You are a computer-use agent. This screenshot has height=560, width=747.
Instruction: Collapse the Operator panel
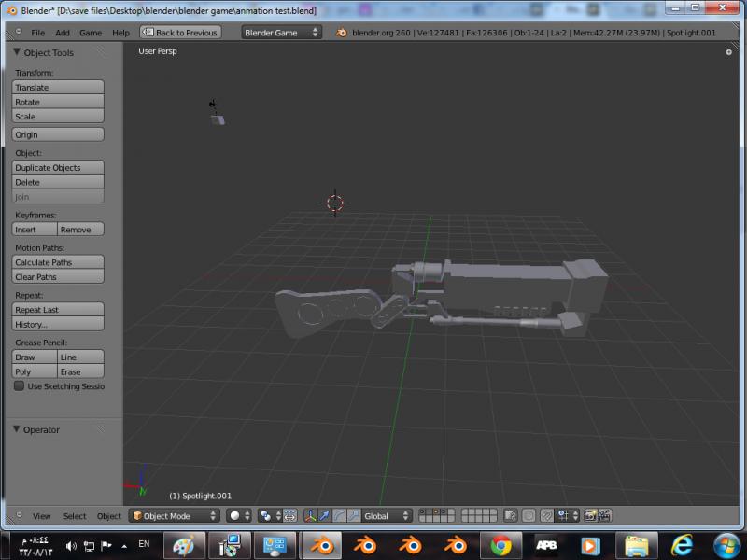[17, 429]
